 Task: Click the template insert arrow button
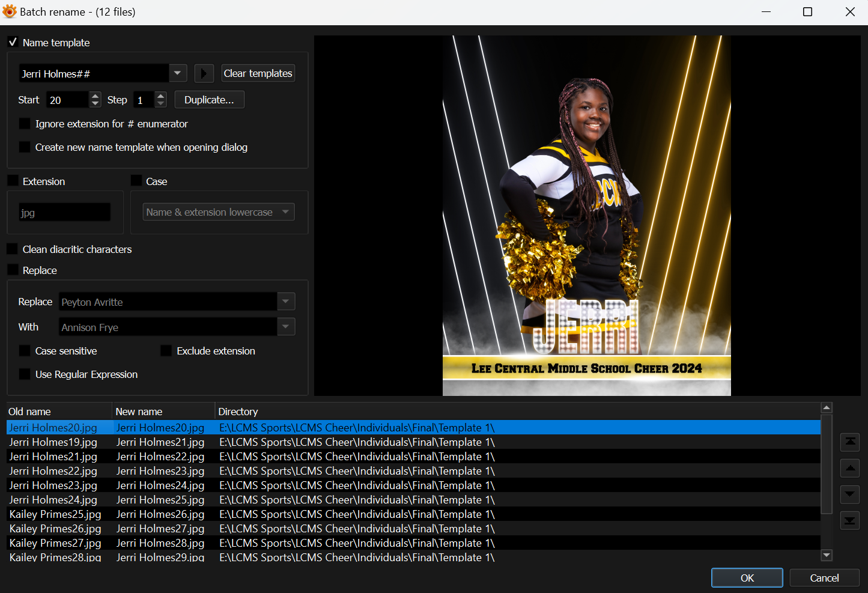coord(204,73)
